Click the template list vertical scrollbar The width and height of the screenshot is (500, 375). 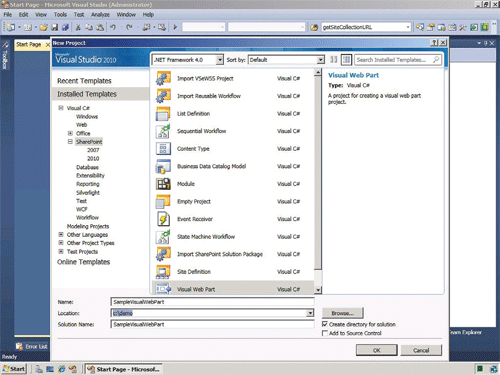318,173
